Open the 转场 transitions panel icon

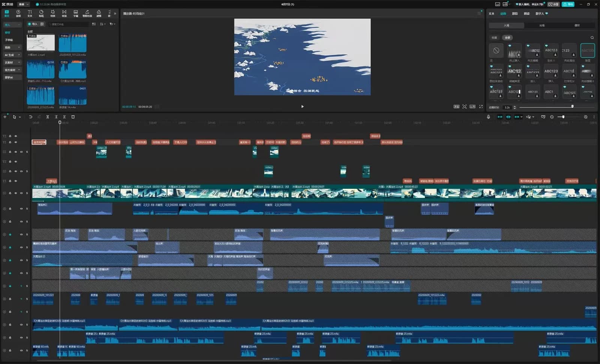tap(64, 13)
